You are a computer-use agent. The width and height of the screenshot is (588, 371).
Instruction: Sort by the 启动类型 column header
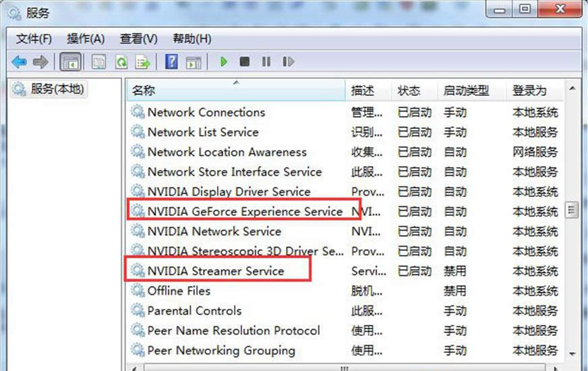tap(465, 90)
